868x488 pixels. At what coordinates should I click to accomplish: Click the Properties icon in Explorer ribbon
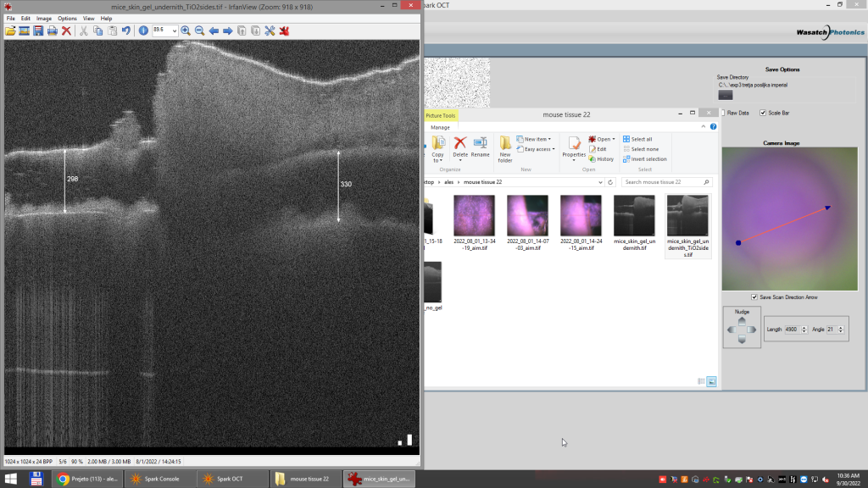pyautogui.click(x=574, y=146)
